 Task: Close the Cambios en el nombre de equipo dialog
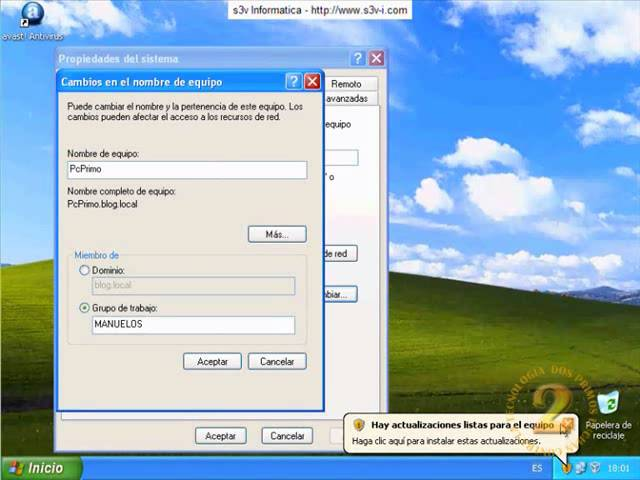[312, 82]
